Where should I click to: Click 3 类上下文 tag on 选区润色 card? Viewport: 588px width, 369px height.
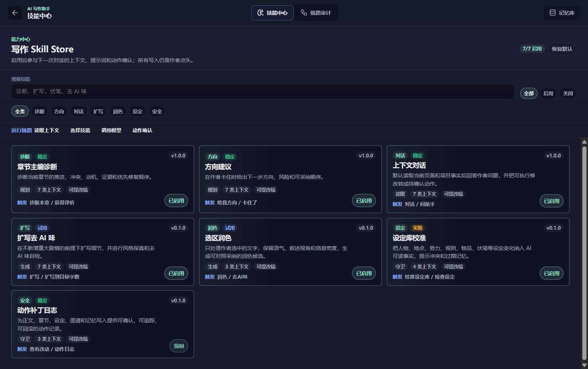pyautogui.click(x=237, y=267)
